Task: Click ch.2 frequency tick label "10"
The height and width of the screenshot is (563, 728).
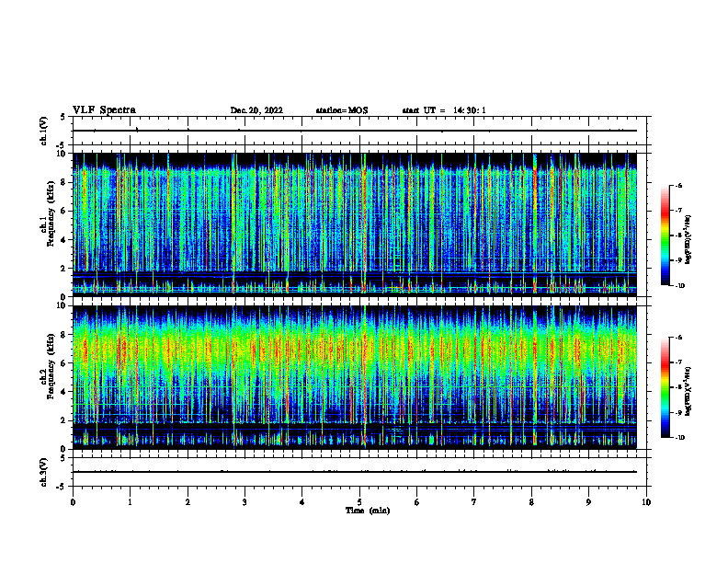Action: 63,305
